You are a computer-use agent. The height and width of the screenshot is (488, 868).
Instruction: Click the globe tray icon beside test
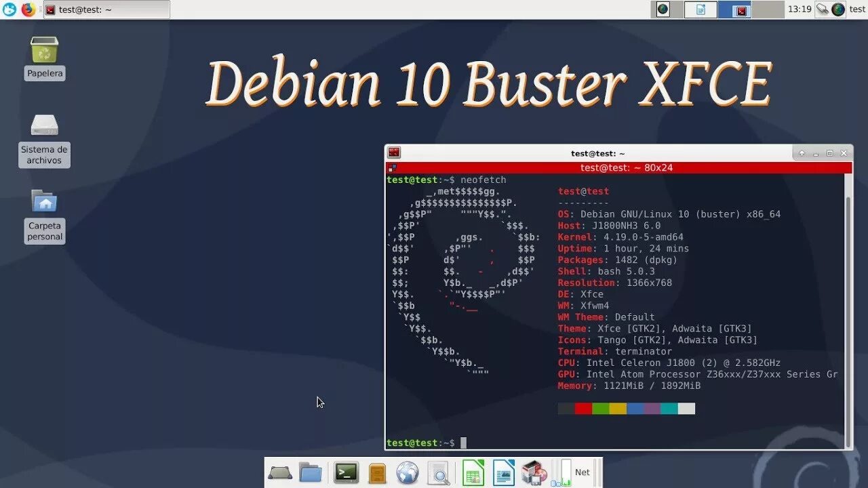[x=839, y=9]
